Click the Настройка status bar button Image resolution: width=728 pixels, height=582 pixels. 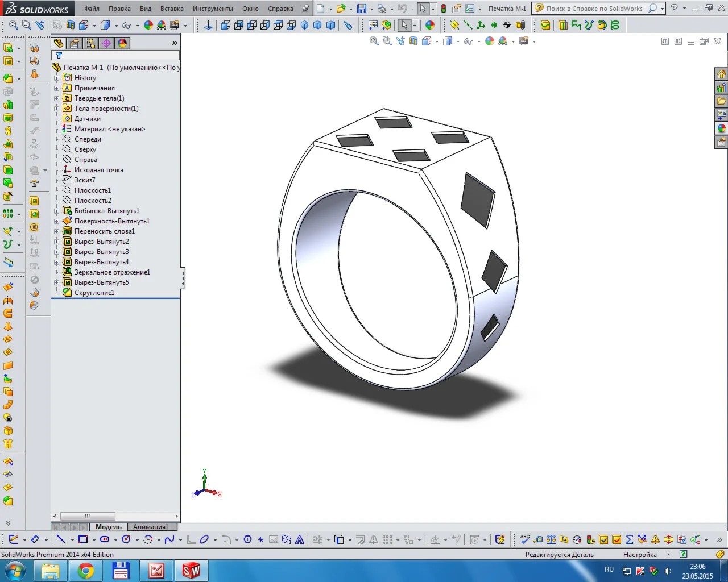pyautogui.click(x=640, y=555)
